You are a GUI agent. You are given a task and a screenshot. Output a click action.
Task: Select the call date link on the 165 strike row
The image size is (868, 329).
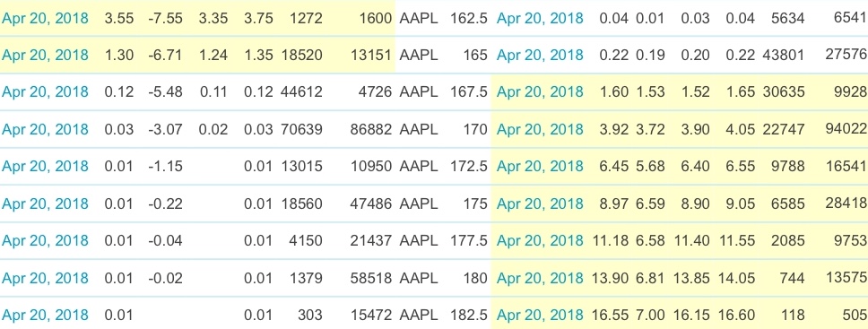(x=45, y=55)
